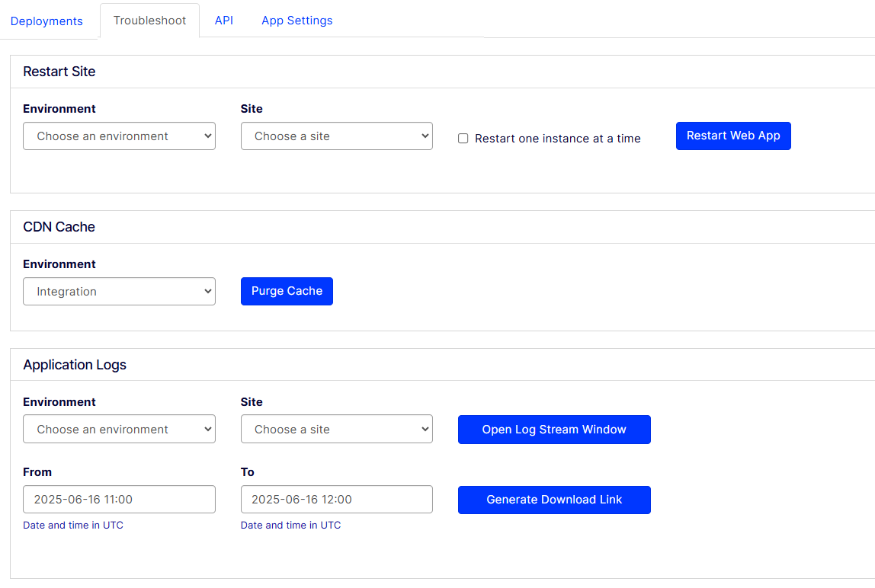Click UTC note under the To field
The width and height of the screenshot is (875, 588).
coord(290,525)
